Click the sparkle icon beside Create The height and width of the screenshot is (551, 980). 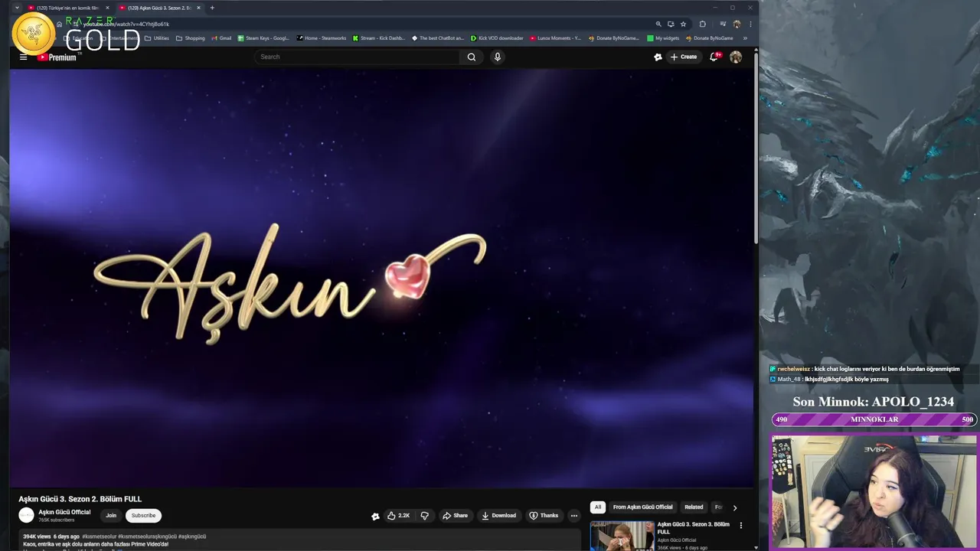click(x=658, y=57)
